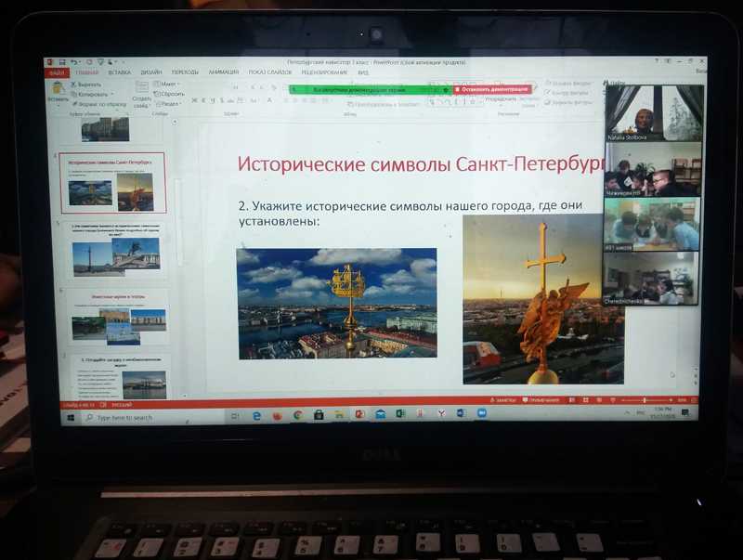
Task: Toggle italic (К) formatting
Action: (203, 100)
